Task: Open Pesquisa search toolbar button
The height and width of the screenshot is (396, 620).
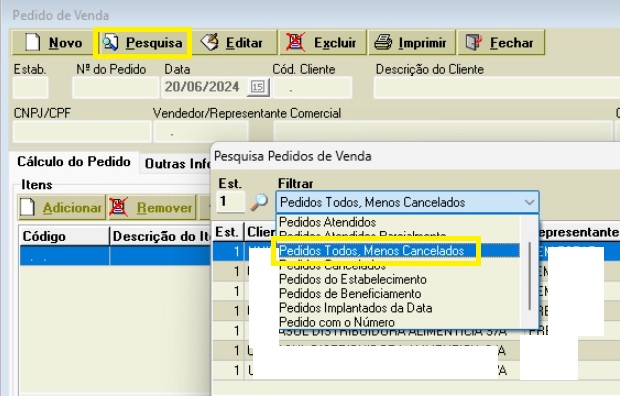Action: (x=143, y=43)
